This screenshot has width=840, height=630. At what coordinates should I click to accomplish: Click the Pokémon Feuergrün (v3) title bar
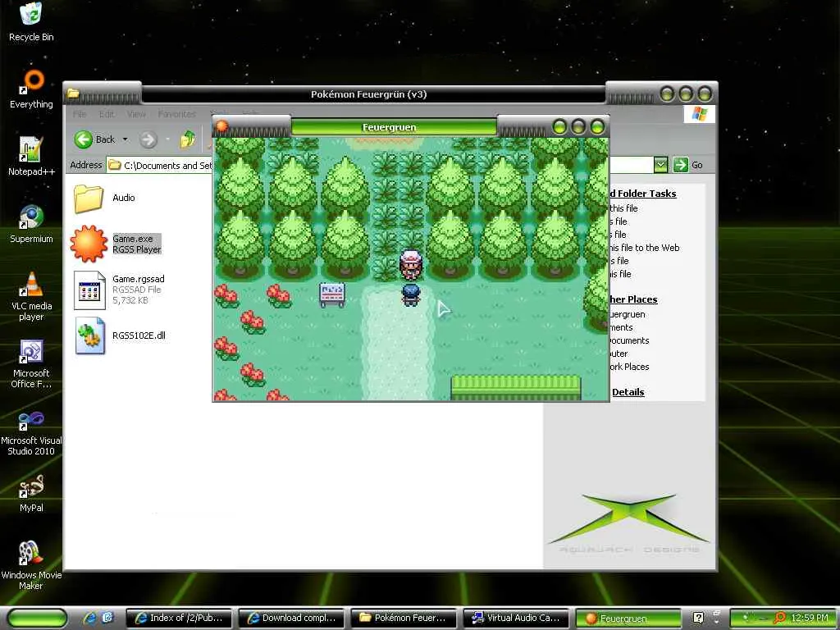(368, 94)
